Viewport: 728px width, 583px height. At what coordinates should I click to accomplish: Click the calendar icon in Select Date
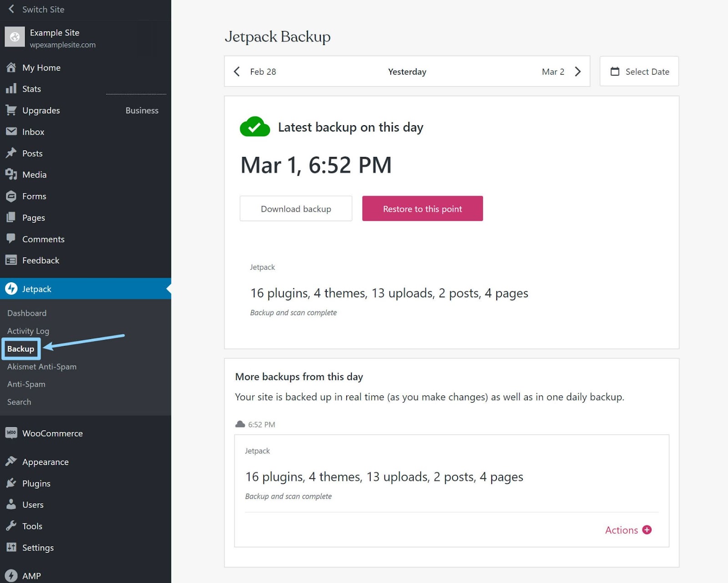coord(615,71)
